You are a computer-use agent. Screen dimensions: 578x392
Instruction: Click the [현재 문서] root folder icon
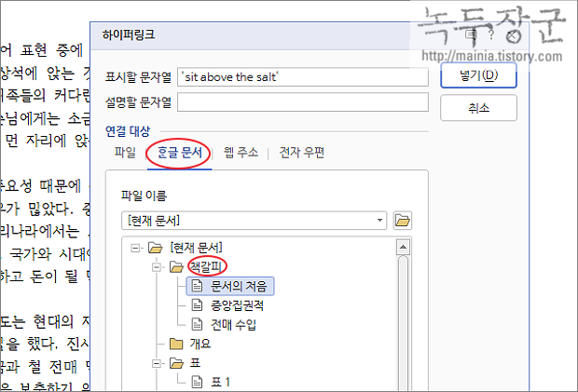point(155,248)
